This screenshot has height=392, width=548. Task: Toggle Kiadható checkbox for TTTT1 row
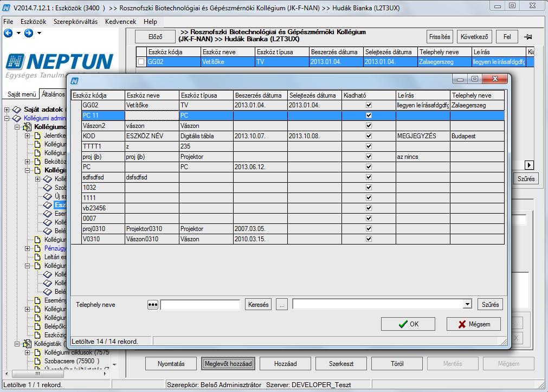pos(369,146)
